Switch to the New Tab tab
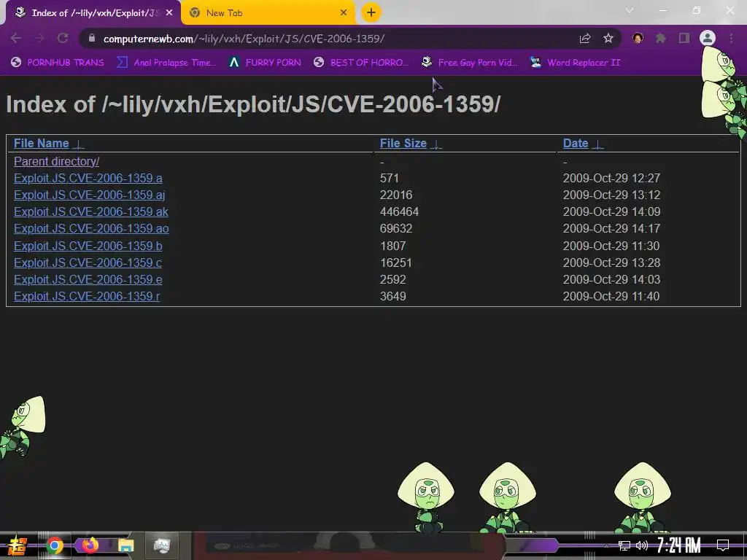 pyautogui.click(x=268, y=13)
